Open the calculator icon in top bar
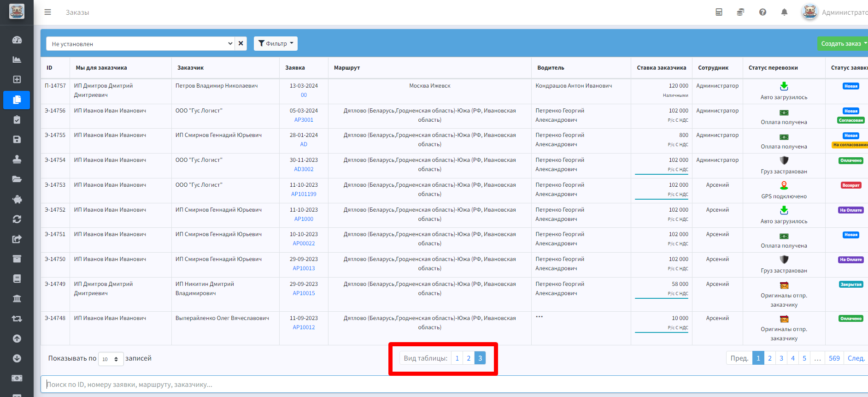This screenshot has height=397, width=868. [719, 12]
